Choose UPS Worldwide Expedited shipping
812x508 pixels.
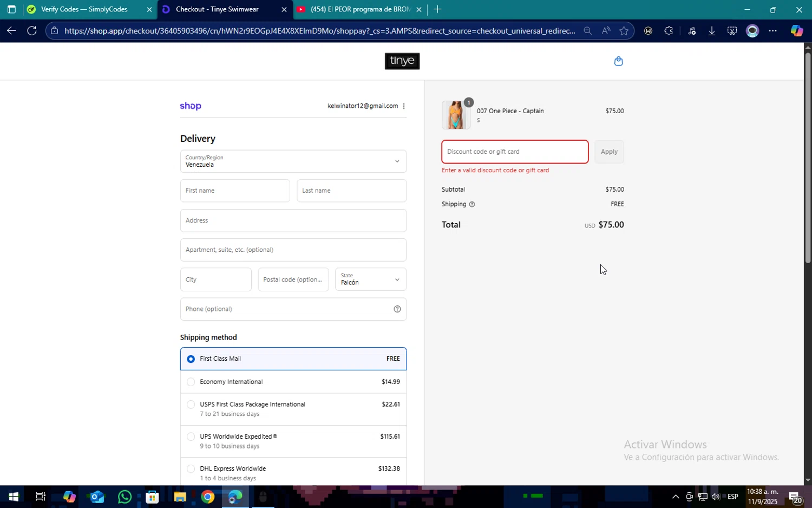[x=293, y=441]
